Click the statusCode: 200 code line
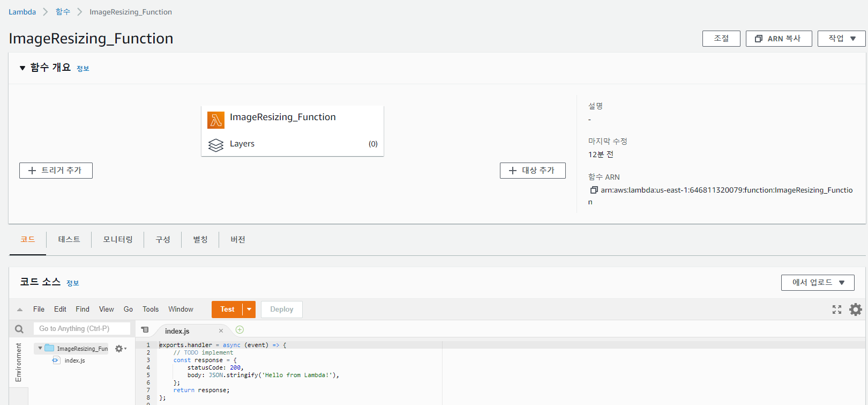 coord(215,367)
